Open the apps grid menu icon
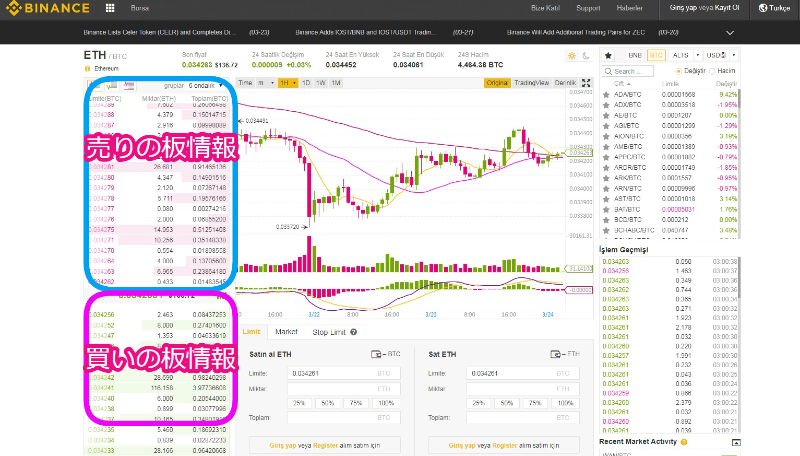The width and height of the screenshot is (800, 456). click(x=108, y=8)
